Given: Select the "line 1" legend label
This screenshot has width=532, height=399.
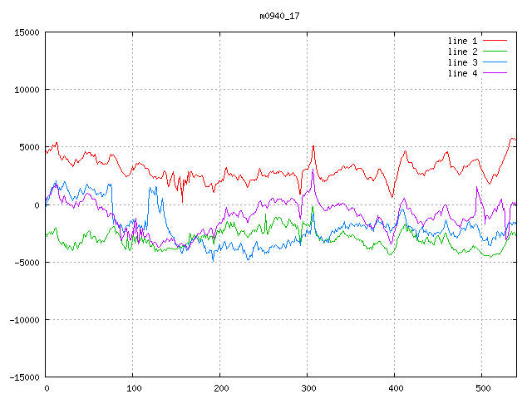Looking at the screenshot, I should [x=462, y=41].
